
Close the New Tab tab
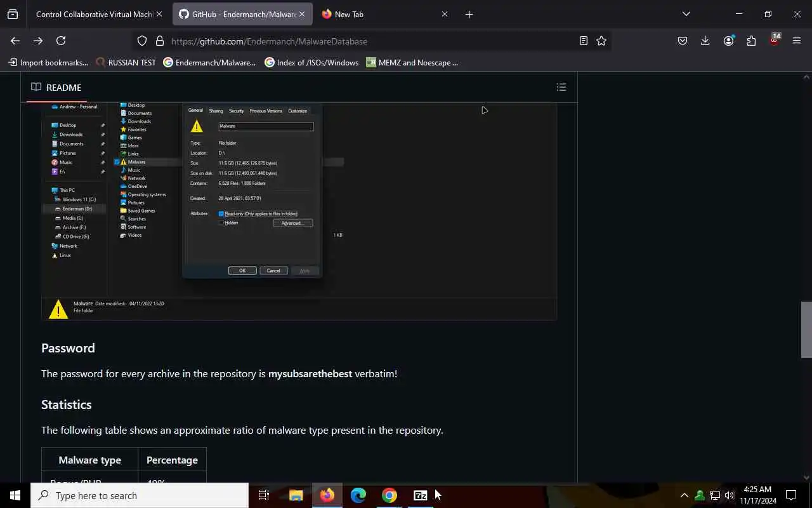tap(444, 14)
